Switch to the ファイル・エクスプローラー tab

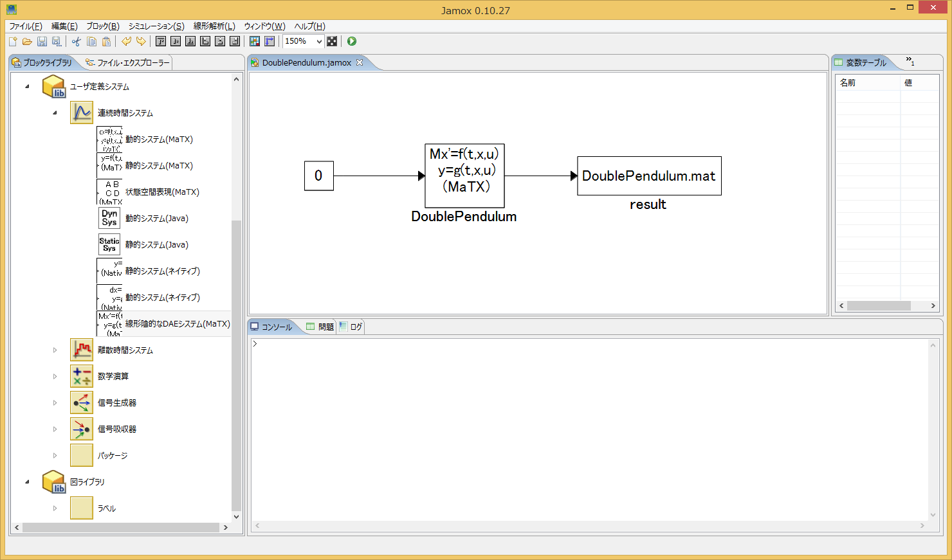[x=129, y=63]
